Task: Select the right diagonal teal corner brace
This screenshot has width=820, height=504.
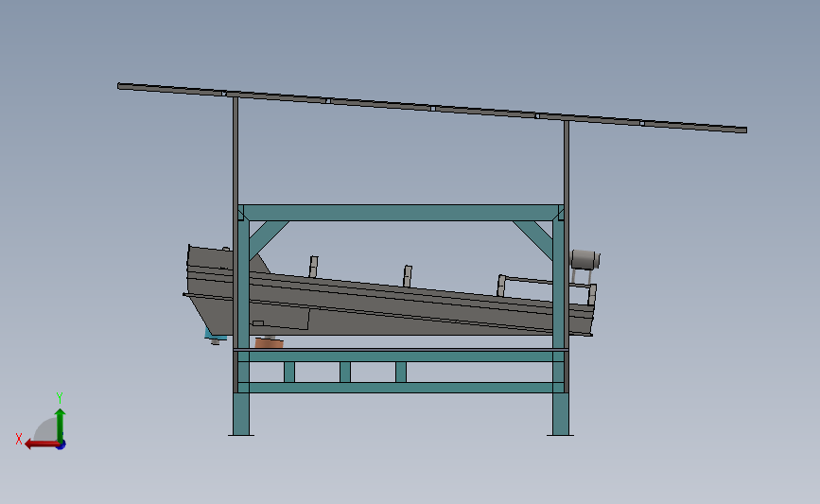Action: [x=534, y=238]
